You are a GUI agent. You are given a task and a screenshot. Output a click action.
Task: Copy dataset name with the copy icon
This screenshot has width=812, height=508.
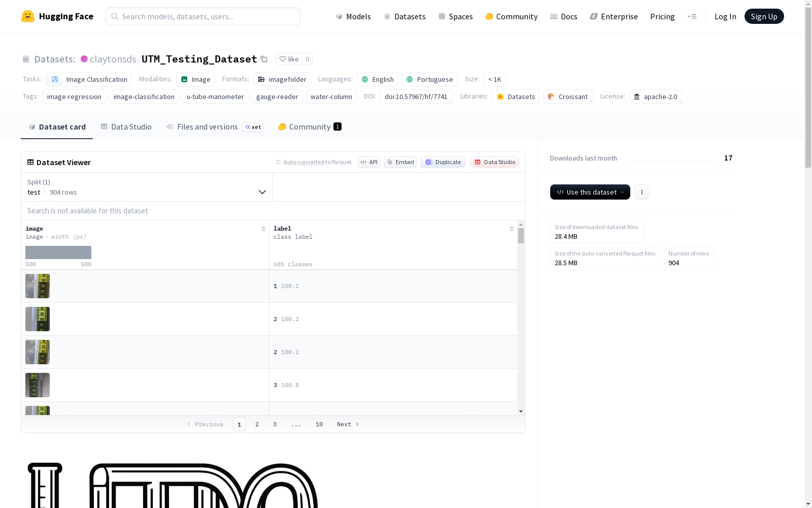pyautogui.click(x=264, y=59)
